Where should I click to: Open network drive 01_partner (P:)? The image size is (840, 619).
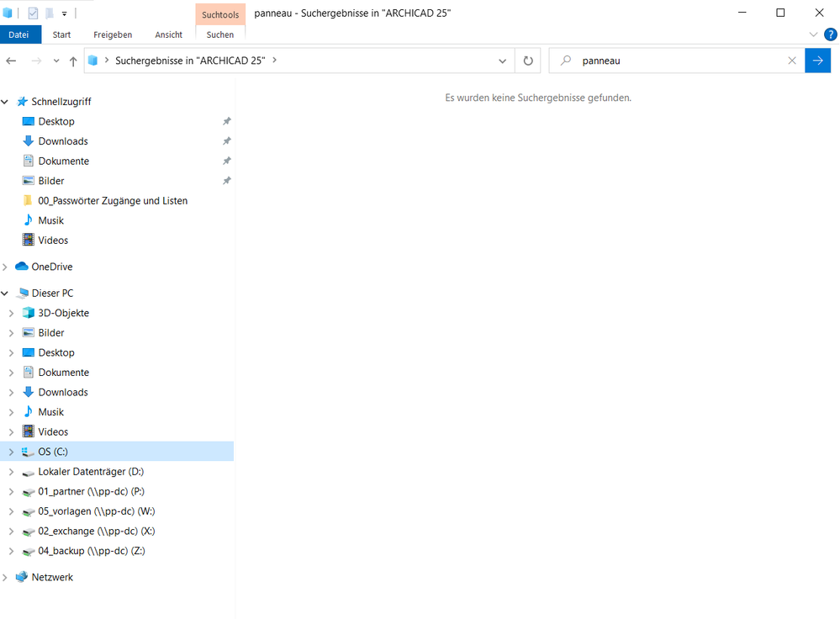[91, 492]
